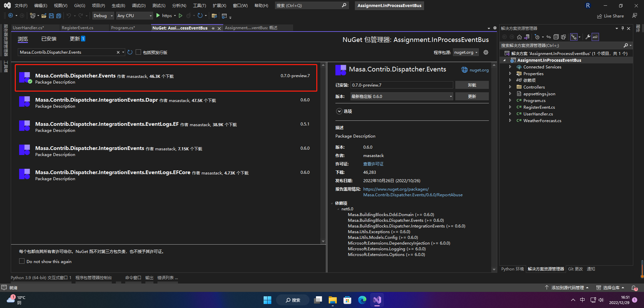Open the https launch profile dropdown arrow
Viewport: 644px width, 308px height.
tap(175, 16)
